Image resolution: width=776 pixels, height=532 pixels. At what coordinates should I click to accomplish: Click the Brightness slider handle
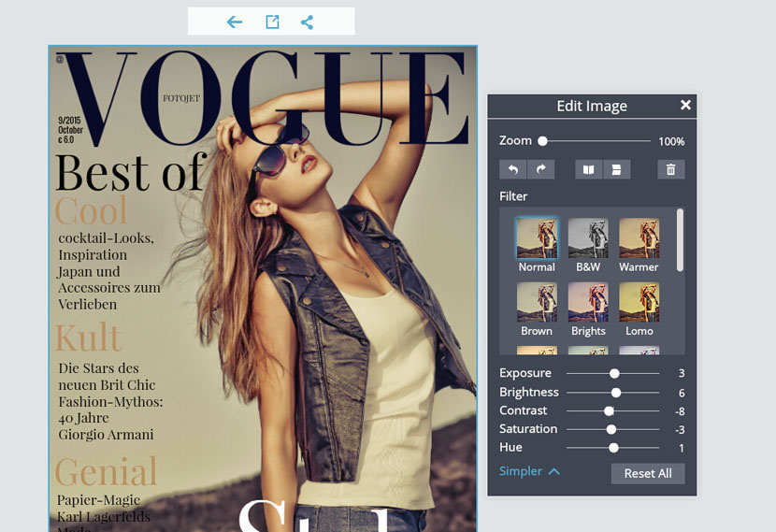coord(616,393)
